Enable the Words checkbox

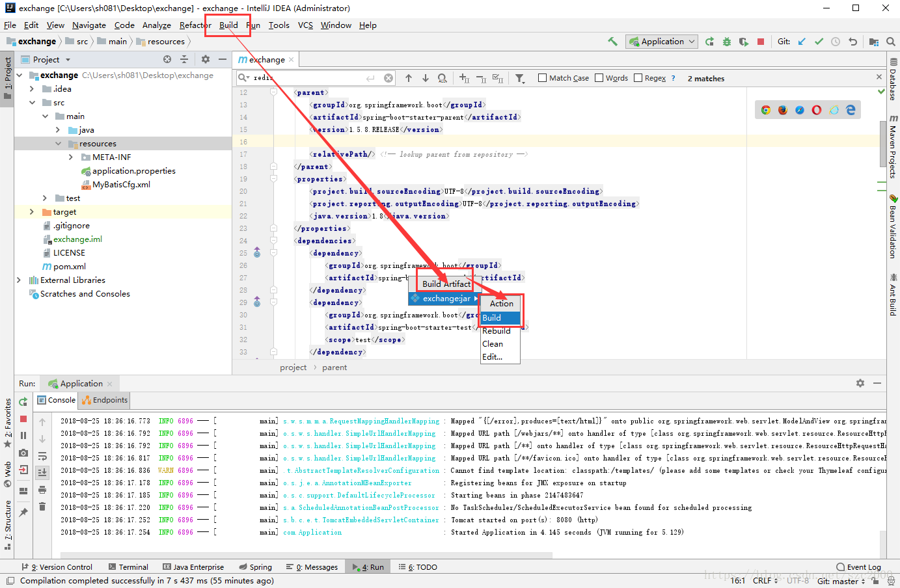[599, 78]
